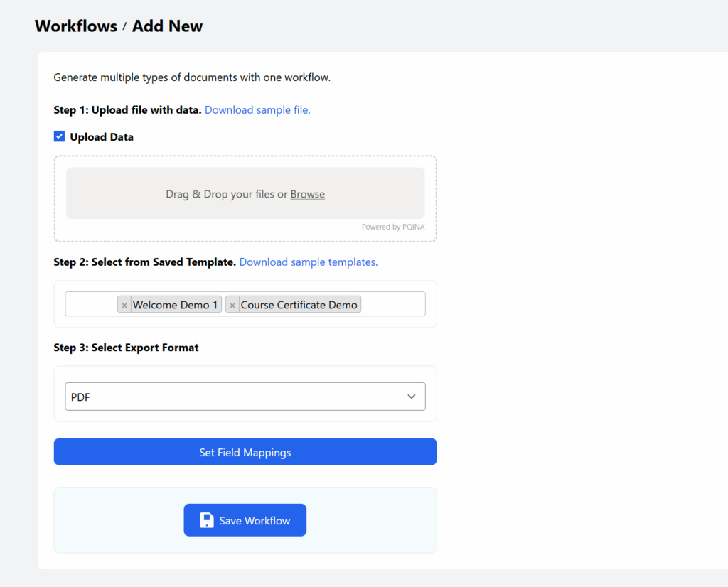The image size is (728, 587).
Task: Uncheck the Upload Data checkbox
Action: tap(60, 136)
